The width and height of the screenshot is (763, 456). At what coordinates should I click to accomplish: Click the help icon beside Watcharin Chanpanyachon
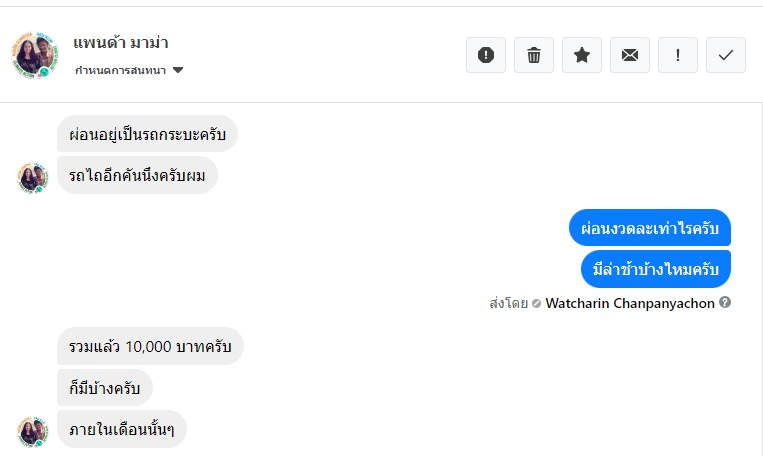coord(725,303)
